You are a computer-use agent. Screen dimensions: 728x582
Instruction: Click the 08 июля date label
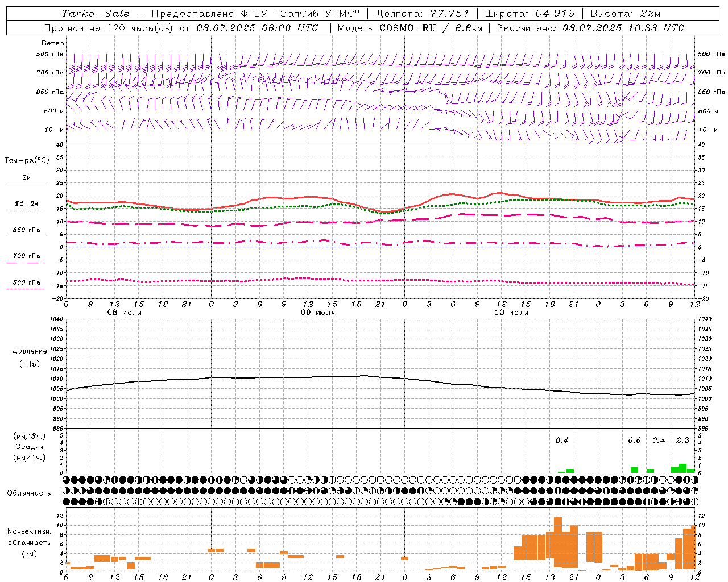coord(125,313)
